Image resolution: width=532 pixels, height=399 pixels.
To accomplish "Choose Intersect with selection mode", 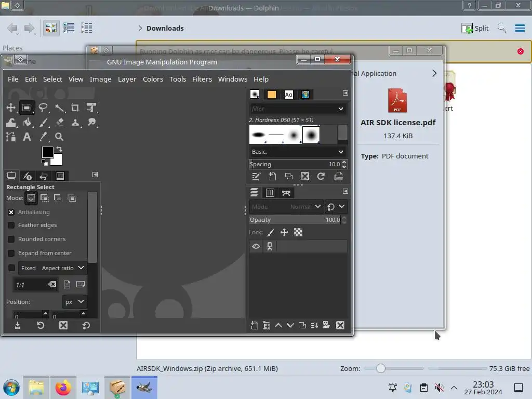I will tap(72, 198).
